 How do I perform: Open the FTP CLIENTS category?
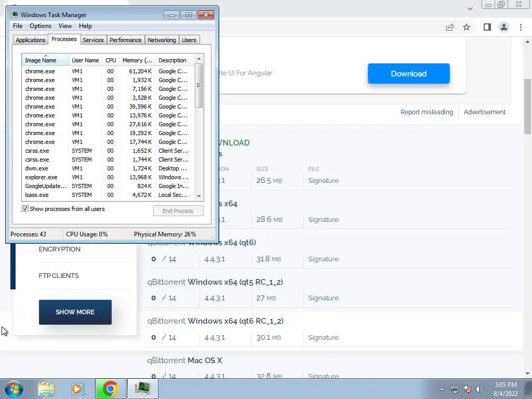[59, 275]
